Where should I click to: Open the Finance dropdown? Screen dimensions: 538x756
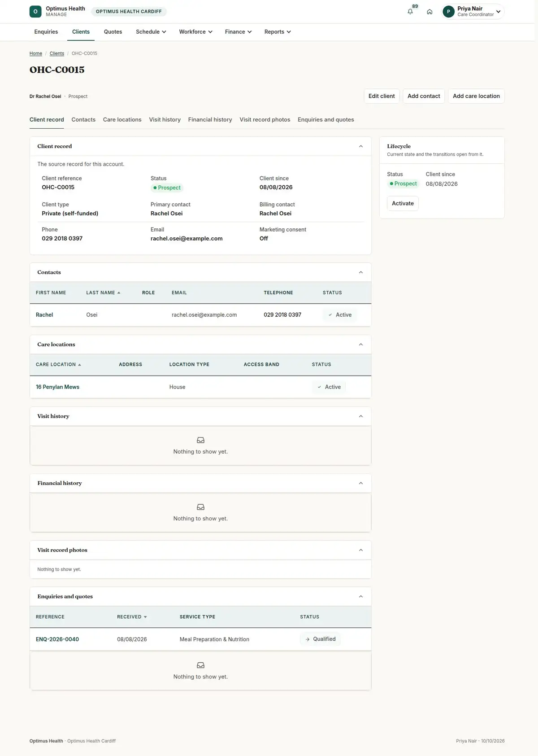(x=239, y=32)
